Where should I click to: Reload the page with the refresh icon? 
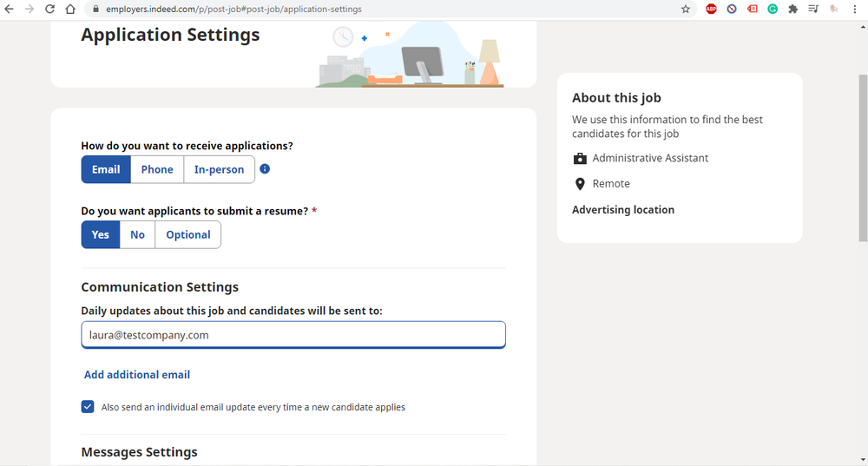(x=49, y=9)
